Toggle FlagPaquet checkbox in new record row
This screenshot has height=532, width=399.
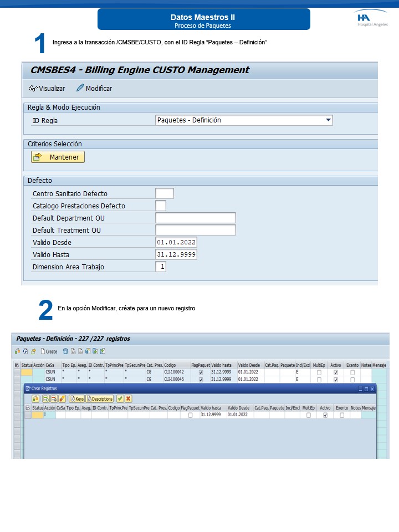coord(190,415)
